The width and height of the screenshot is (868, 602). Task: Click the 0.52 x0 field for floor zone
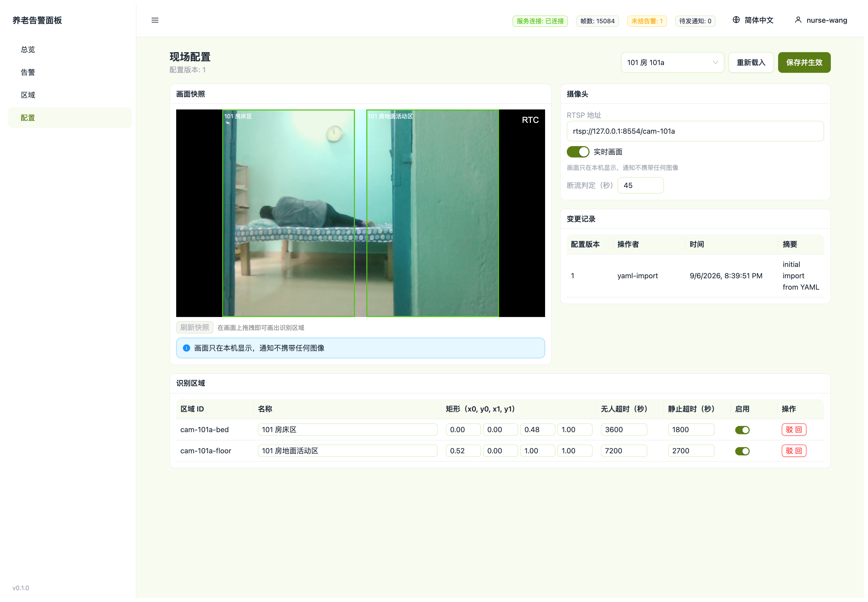463,451
